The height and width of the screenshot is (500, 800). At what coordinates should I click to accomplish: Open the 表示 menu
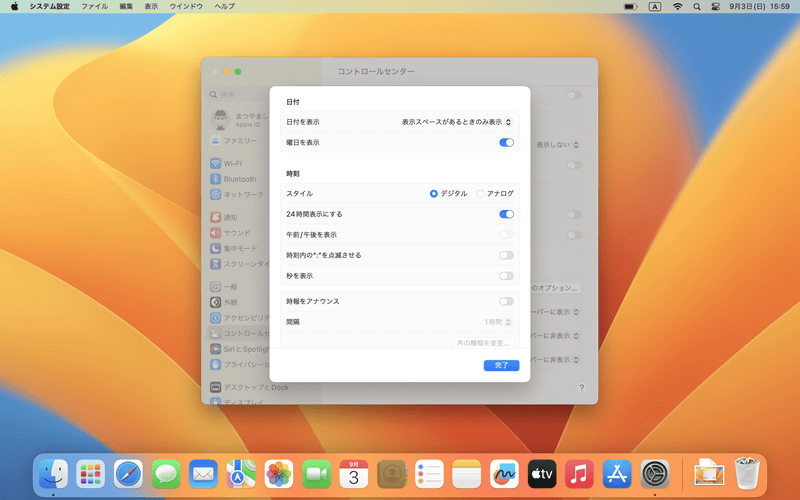point(151,7)
